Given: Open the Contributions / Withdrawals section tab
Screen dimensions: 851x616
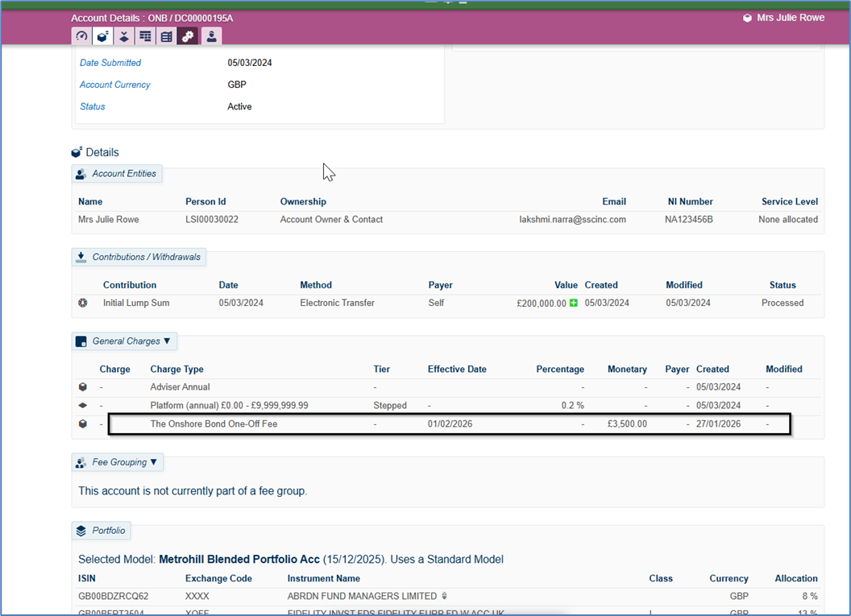Looking at the screenshot, I should pyautogui.click(x=139, y=257).
